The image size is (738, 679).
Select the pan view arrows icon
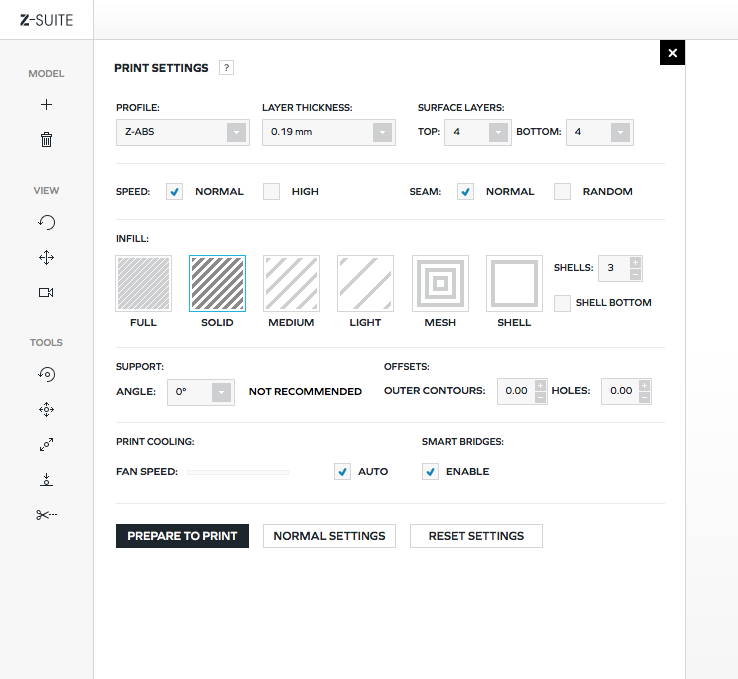click(46, 258)
